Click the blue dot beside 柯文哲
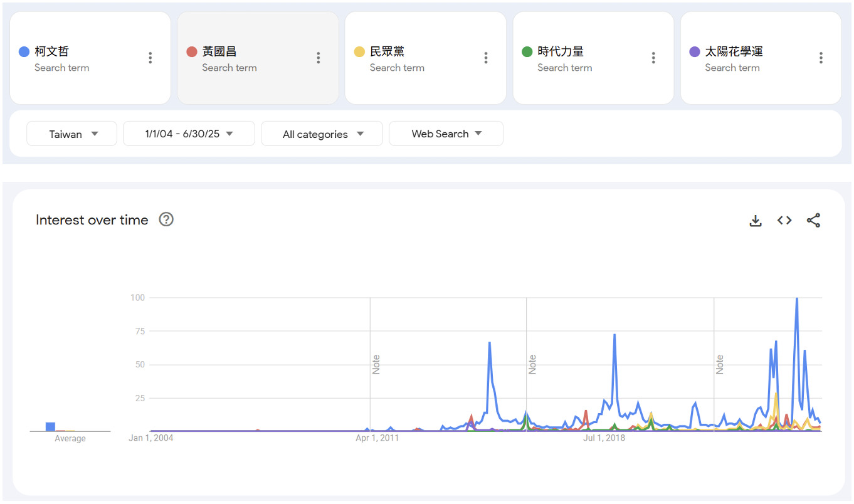This screenshot has height=504, width=854. click(x=24, y=51)
